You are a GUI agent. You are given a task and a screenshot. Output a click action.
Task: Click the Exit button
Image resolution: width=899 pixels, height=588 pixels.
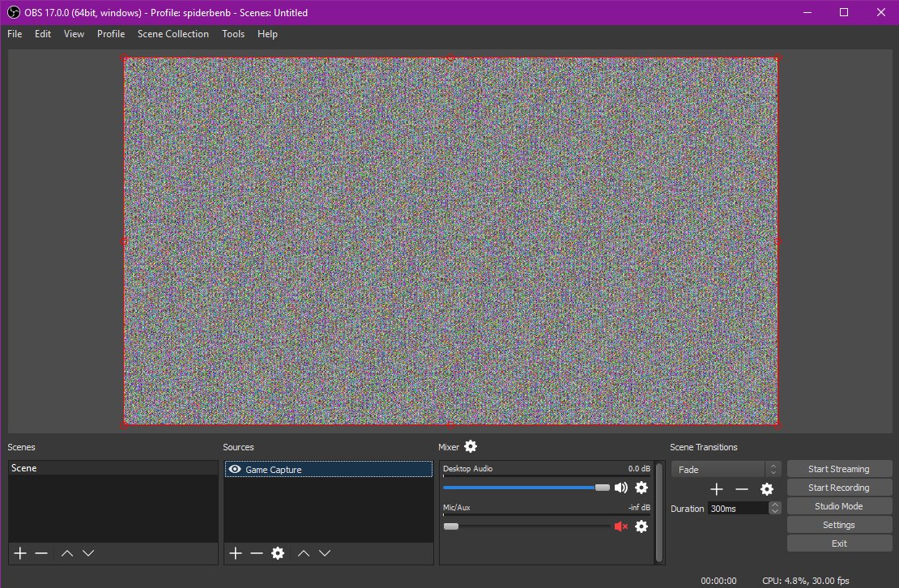(x=839, y=543)
